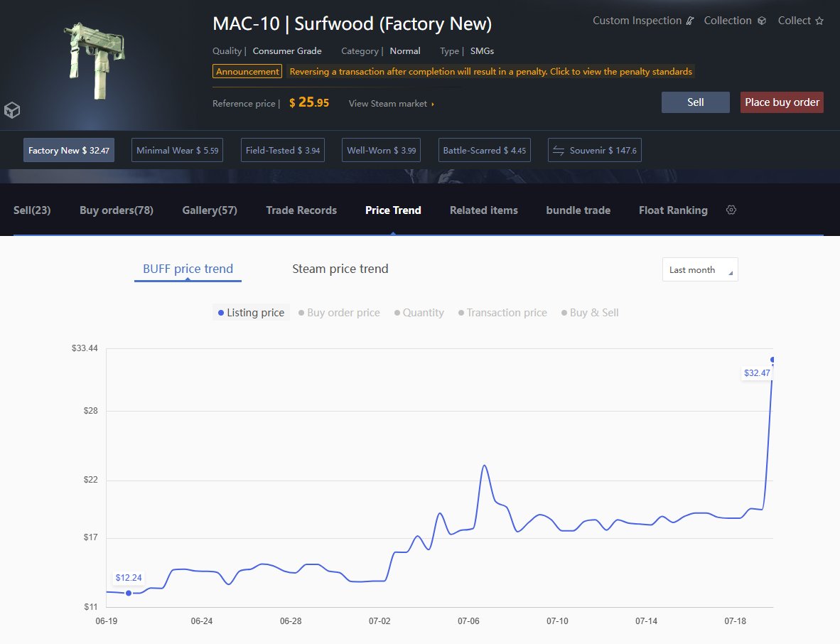Click the 07-02 x-axis date label
The image size is (840, 644).
[379, 621]
